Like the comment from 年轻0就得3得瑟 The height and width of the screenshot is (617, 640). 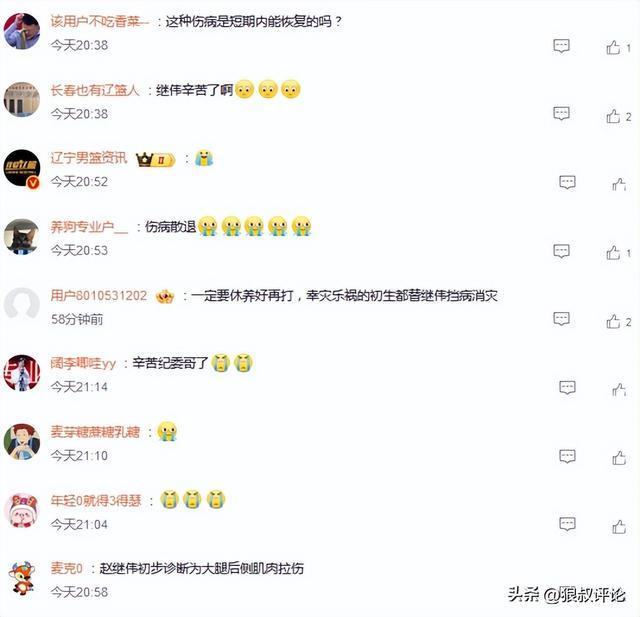tap(619, 526)
